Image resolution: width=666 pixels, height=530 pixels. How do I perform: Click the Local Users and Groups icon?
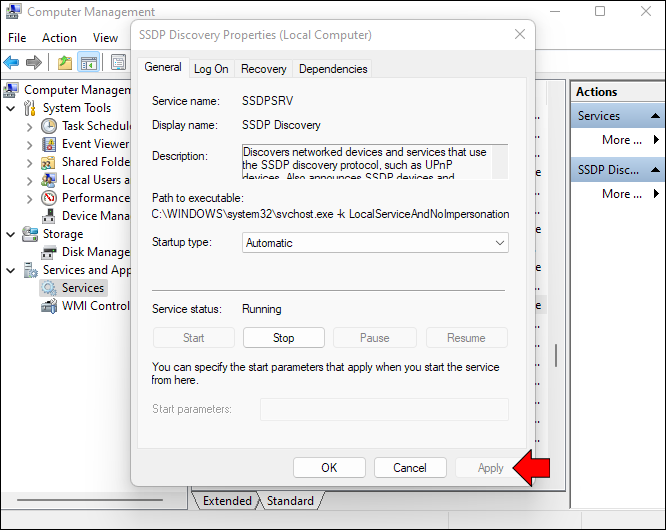pos(48,180)
